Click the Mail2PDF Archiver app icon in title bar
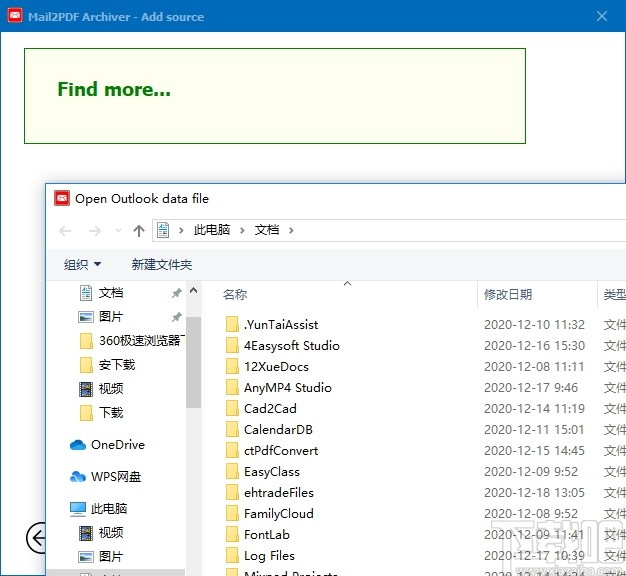 15,16
